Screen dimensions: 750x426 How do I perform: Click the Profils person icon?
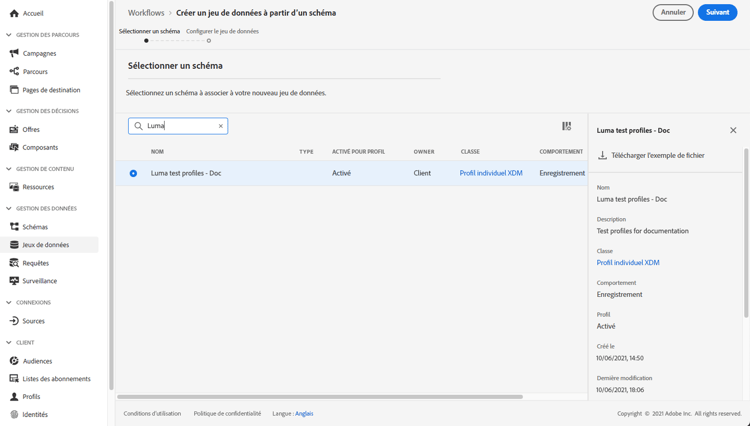coord(14,396)
